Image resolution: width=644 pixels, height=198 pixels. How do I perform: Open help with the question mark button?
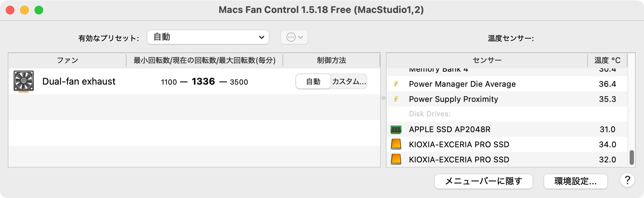627,180
